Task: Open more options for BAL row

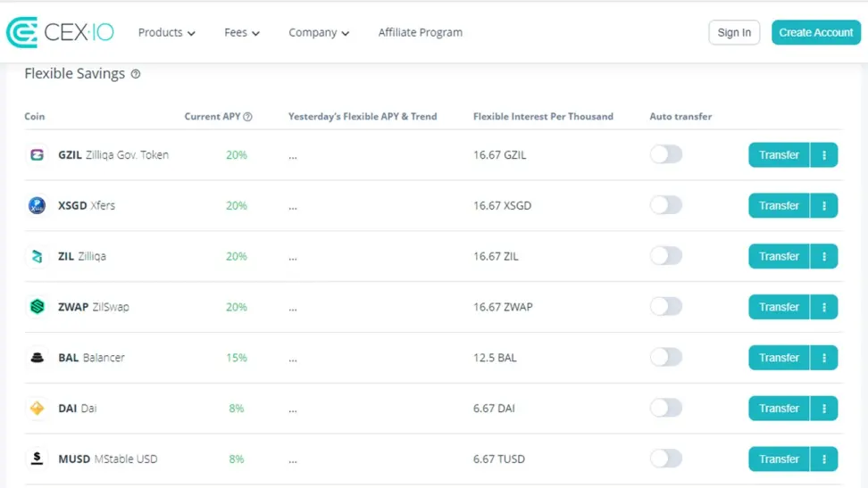Action: [x=823, y=358]
